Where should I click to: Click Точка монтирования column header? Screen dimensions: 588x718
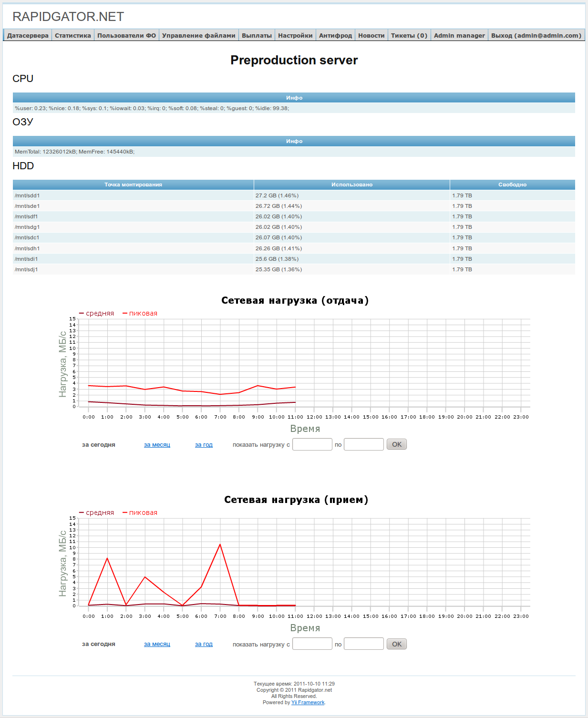click(133, 185)
